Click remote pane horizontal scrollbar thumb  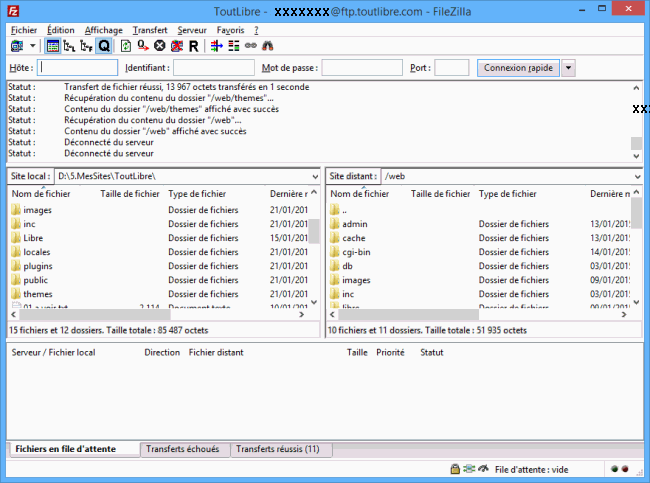click(408, 315)
